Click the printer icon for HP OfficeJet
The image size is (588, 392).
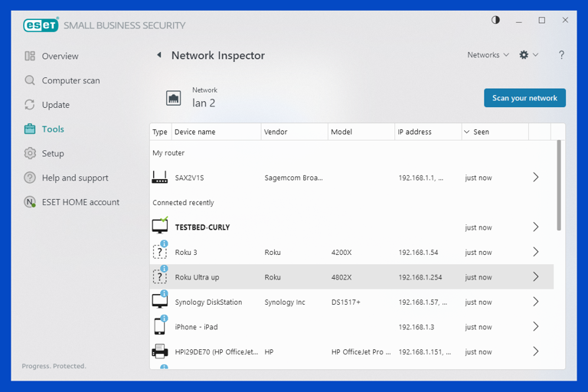tap(159, 352)
